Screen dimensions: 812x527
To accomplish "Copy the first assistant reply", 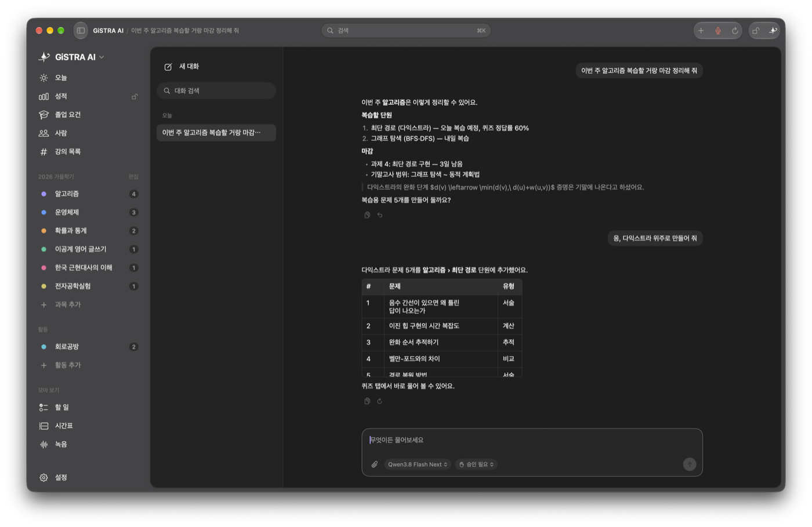I will click(367, 215).
